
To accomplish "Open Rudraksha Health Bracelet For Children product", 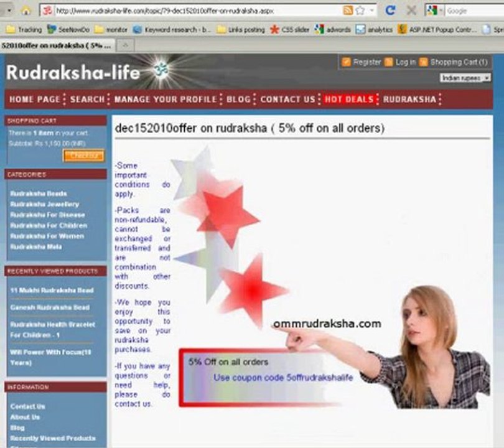I will point(52,330).
